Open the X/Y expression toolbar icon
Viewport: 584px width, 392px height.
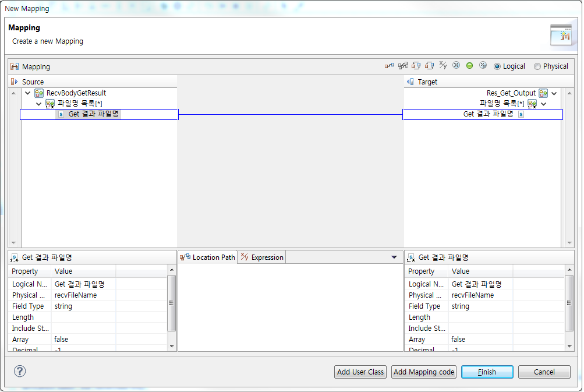(x=443, y=66)
